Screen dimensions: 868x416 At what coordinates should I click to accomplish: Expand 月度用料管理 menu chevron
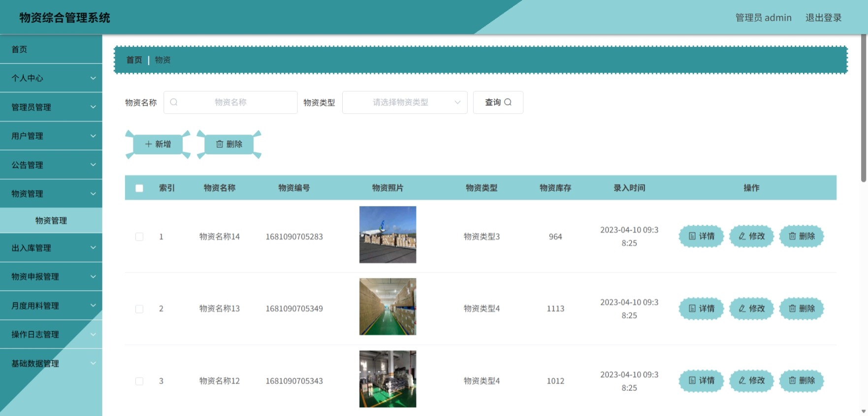click(x=93, y=306)
